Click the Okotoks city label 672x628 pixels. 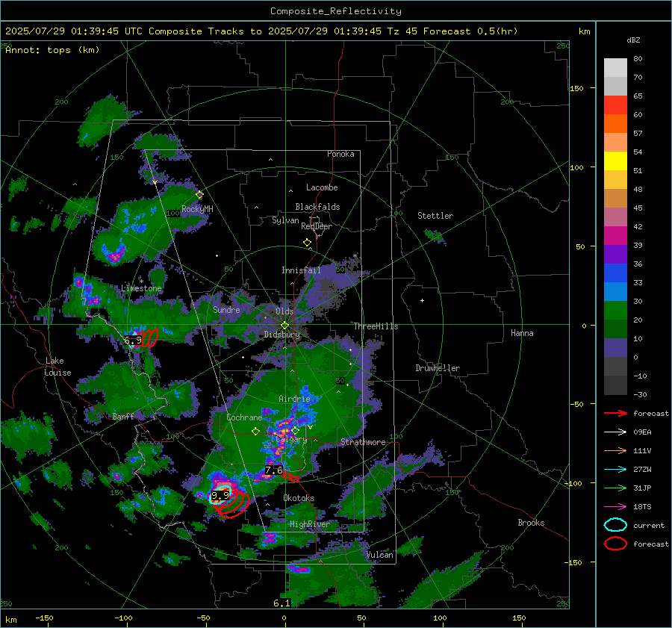(299, 498)
